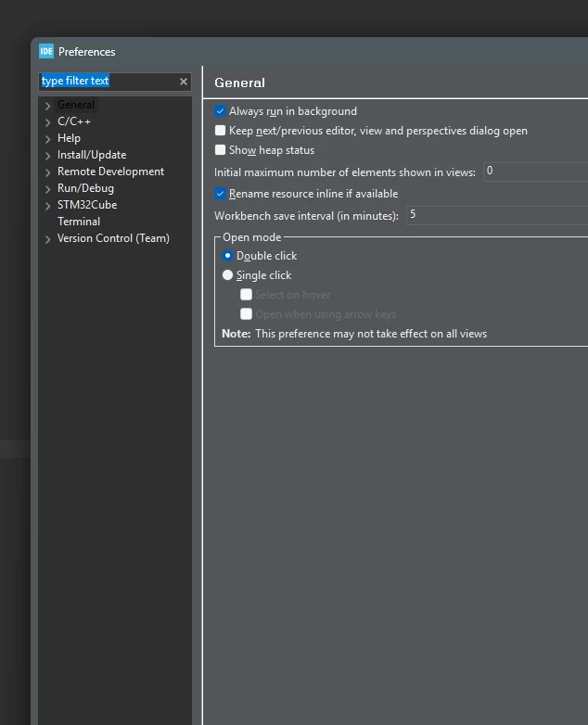Expand the C/C++ tree node arrow
This screenshot has height=725, width=588.
tap(47, 122)
